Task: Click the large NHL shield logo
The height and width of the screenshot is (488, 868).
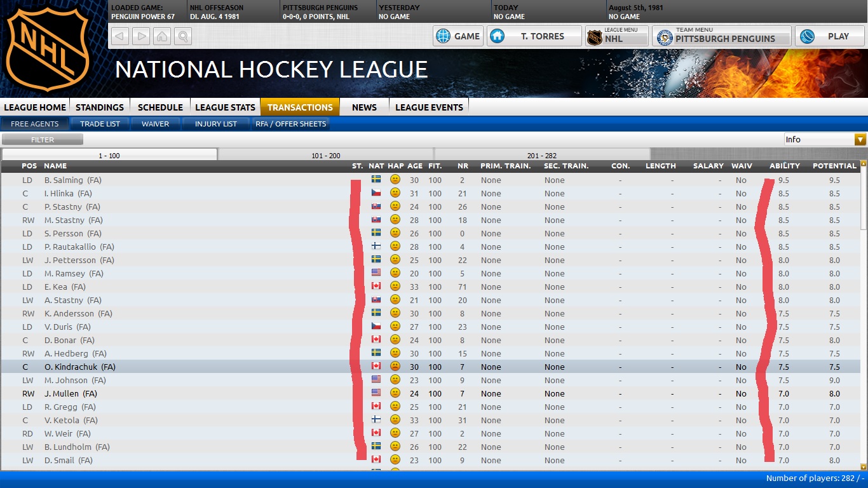Action: pos(48,48)
